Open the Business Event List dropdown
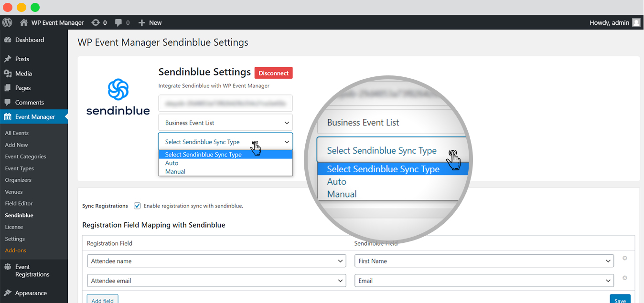The image size is (644, 303). point(225,123)
